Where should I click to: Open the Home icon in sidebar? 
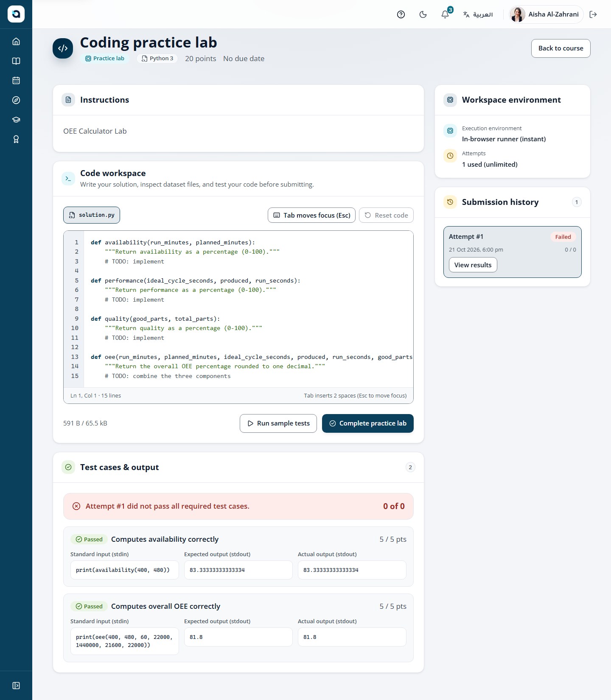[x=16, y=42]
